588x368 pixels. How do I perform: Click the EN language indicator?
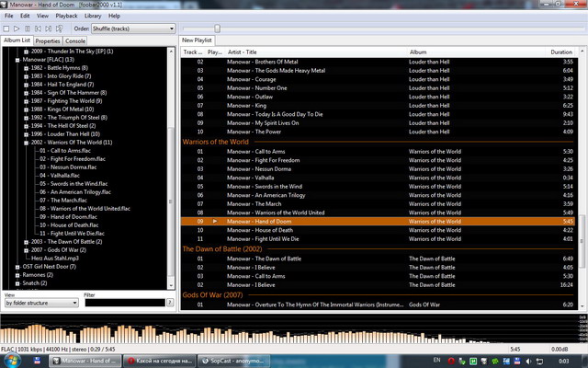tap(437, 360)
